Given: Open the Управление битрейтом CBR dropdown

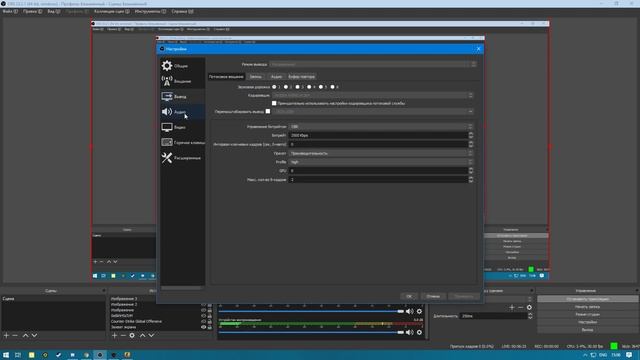Looking at the screenshot, I should tap(381, 127).
